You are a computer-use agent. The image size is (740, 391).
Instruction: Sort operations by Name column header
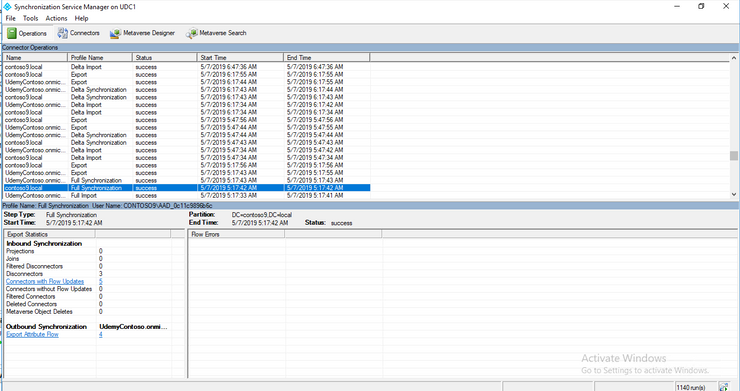[35, 58]
